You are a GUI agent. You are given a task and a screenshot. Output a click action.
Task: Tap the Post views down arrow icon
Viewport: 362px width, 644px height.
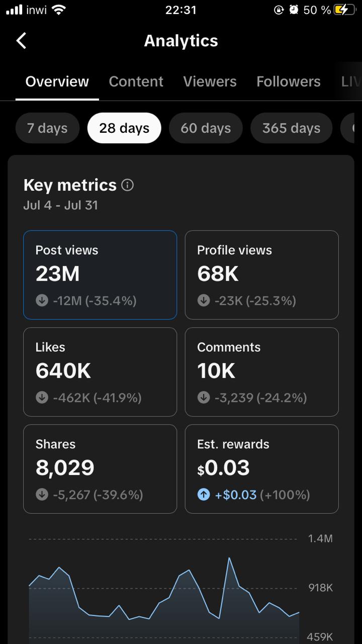[x=42, y=301]
